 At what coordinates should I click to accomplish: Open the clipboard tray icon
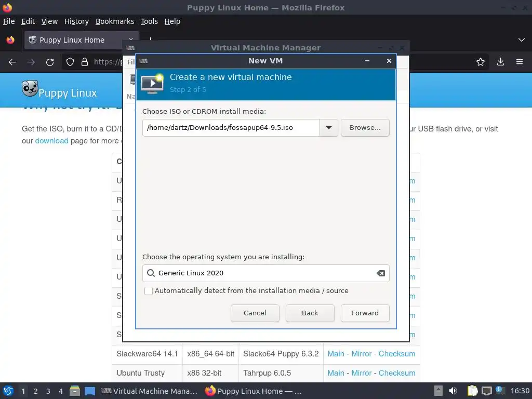(x=472, y=391)
